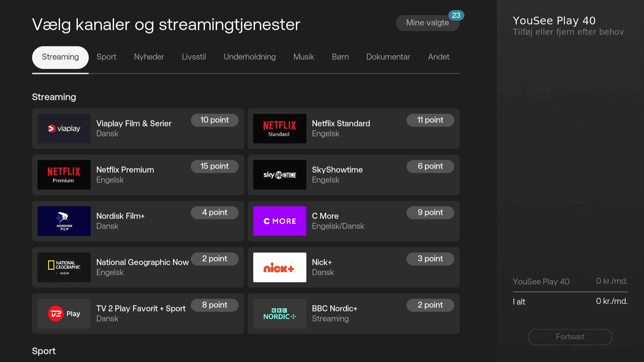Click the 9 point badge for C More
The height and width of the screenshot is (362, 644).
click(430, 213)
